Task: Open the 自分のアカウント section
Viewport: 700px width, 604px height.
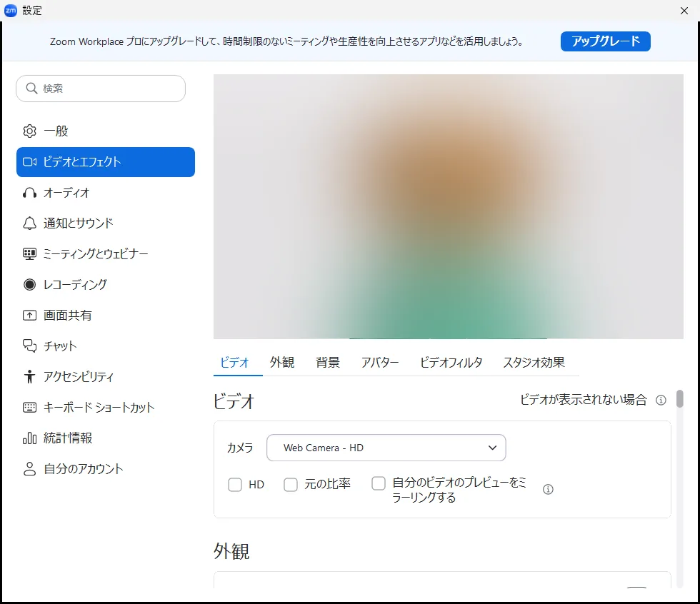Action: tap(106, 469)
